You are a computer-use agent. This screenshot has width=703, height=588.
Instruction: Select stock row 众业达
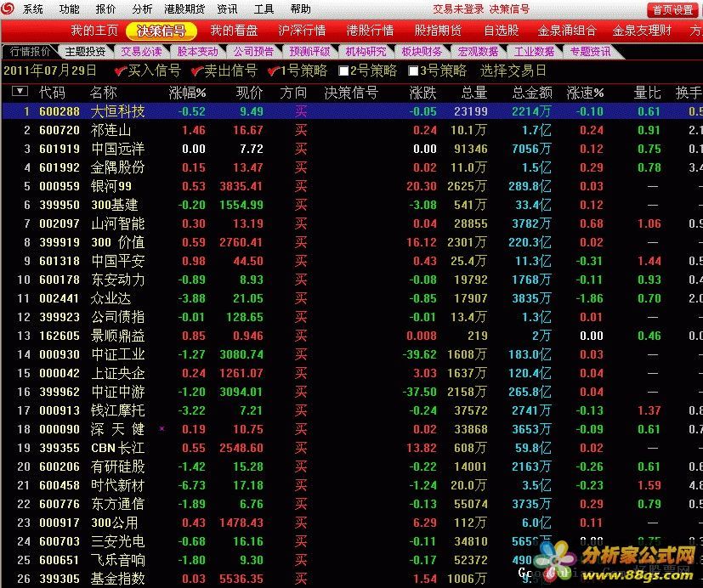point(352,298)
